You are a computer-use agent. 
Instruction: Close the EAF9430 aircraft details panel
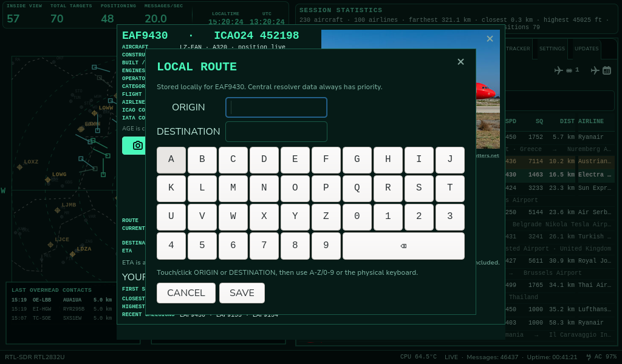490,38
